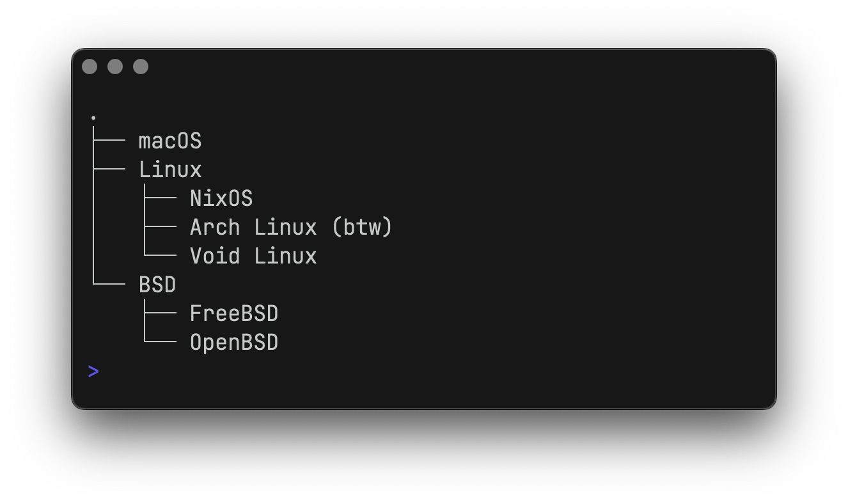Click the branch line before macOS
The image size is (848, 504).
109,141
